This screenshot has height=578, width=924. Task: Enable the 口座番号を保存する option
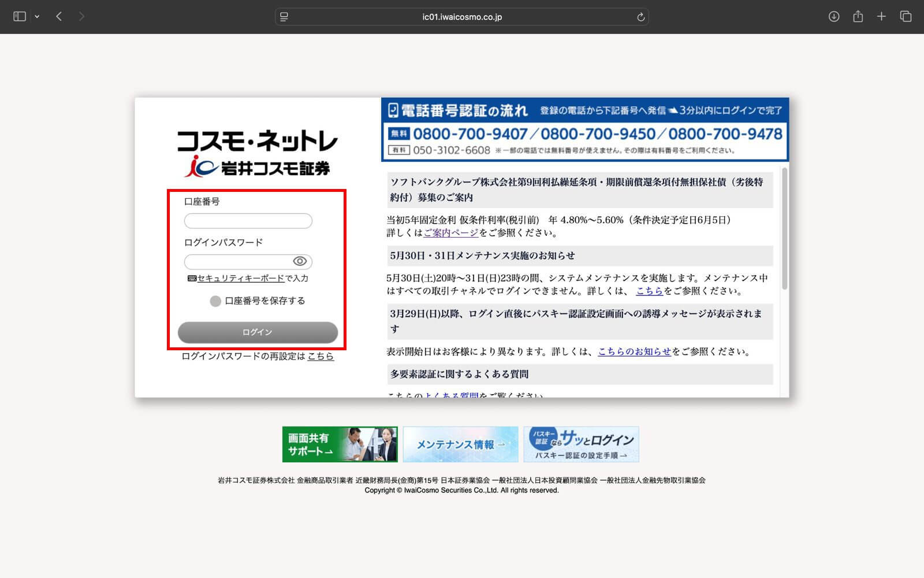tap(215, 301)
